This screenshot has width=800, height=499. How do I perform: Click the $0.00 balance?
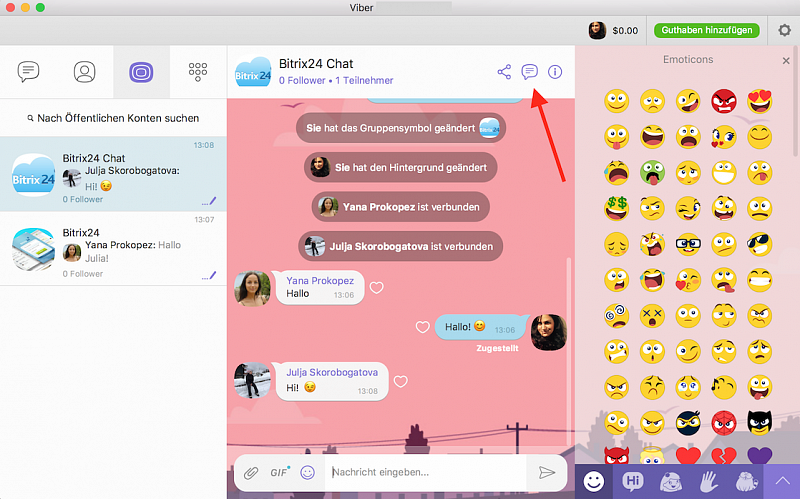[x=625, y=31]
